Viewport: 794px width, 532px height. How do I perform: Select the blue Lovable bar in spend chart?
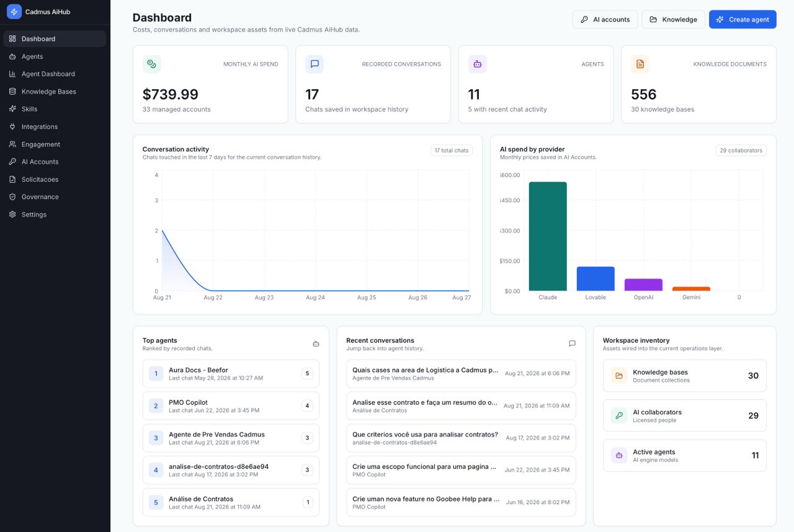click(x=595, y=279)
